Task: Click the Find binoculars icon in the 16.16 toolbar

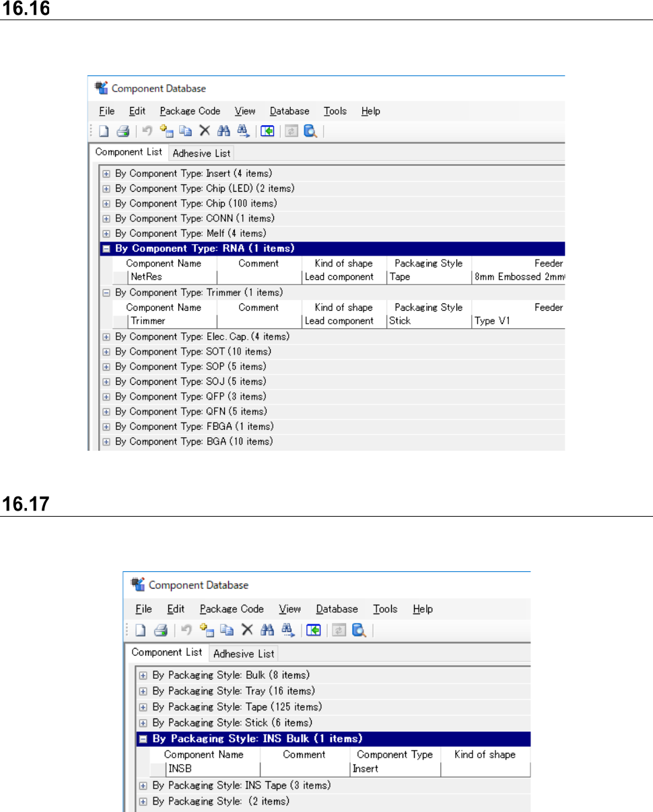Action: click(224, 131)
